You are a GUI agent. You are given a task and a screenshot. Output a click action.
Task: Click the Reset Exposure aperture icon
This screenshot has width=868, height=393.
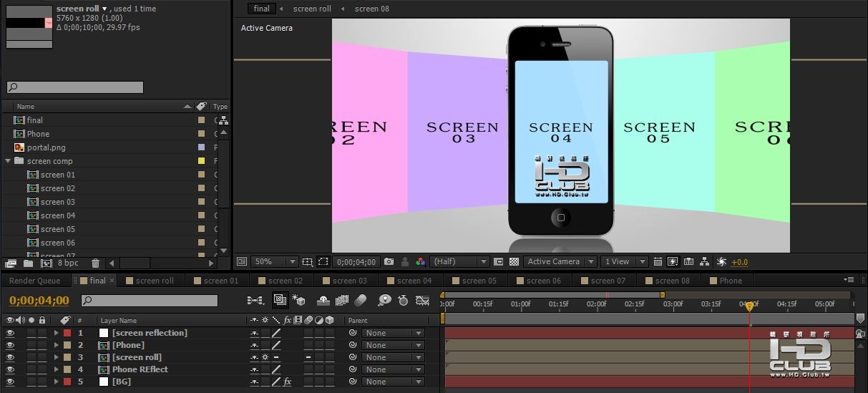click(721, 262)
